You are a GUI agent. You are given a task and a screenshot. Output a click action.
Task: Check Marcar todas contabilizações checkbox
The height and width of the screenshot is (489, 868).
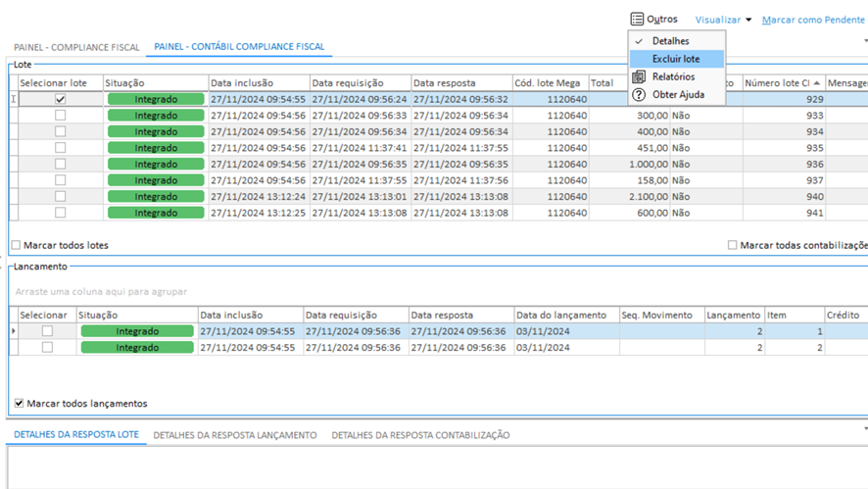[732, 245]
